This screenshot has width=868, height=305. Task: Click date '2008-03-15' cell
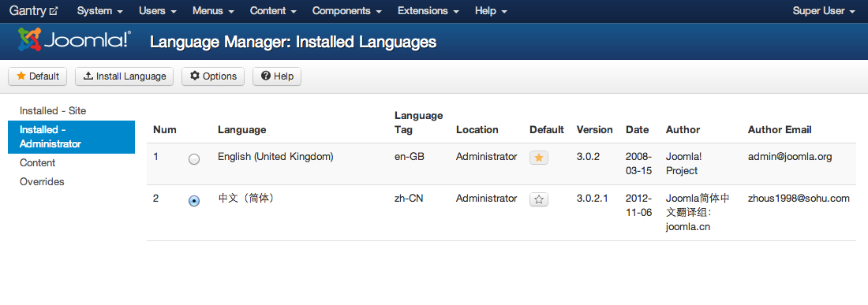(x=638, y=164)
